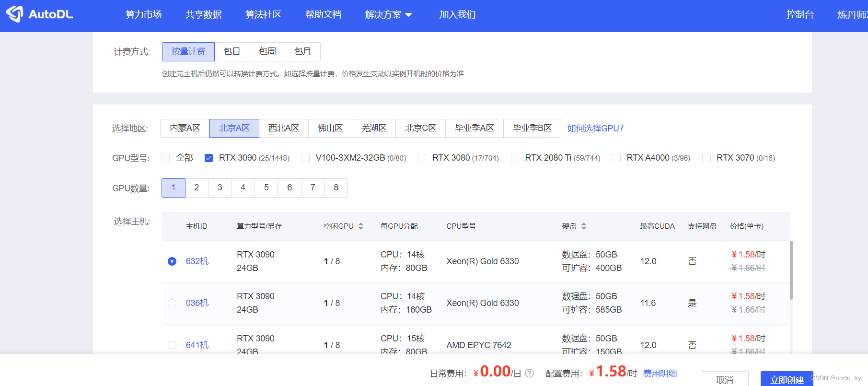Check V100-SXM2-32GB checkbox
Image resolution: width=868 pixels, height=386 pixels.
click(x=305, y=158)
